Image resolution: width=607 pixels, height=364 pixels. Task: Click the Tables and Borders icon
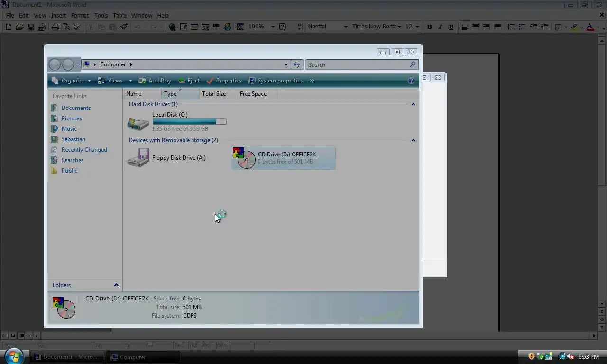184,27
